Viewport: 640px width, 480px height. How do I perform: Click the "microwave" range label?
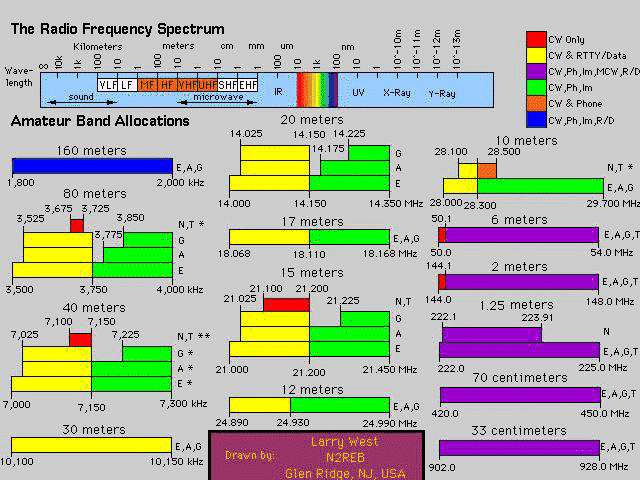(x=218, y=97)
